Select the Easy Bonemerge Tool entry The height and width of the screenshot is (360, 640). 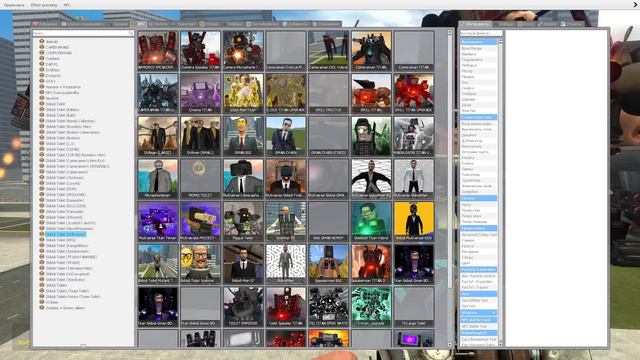click(x=479, y=339)
